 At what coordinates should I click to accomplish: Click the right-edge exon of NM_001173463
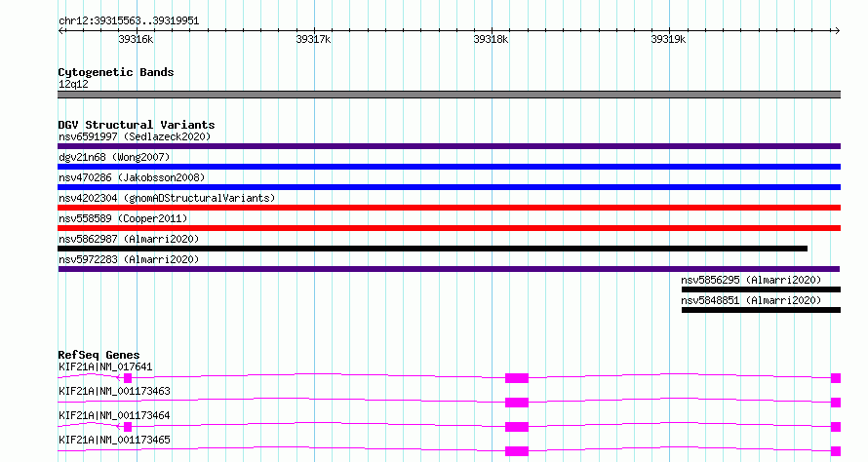click(x=836, y=403)
